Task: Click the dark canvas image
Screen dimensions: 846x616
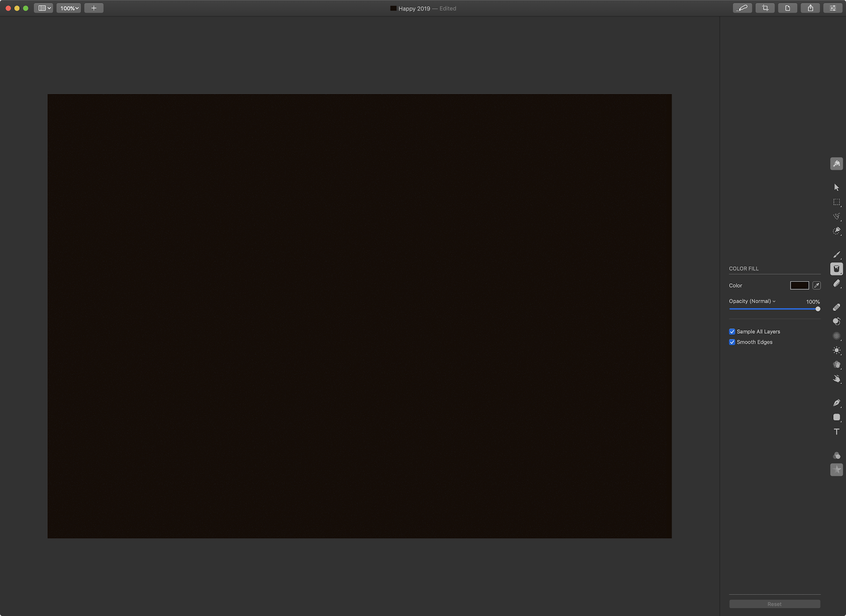Action: pyautogui.click(x=360, y=316)
